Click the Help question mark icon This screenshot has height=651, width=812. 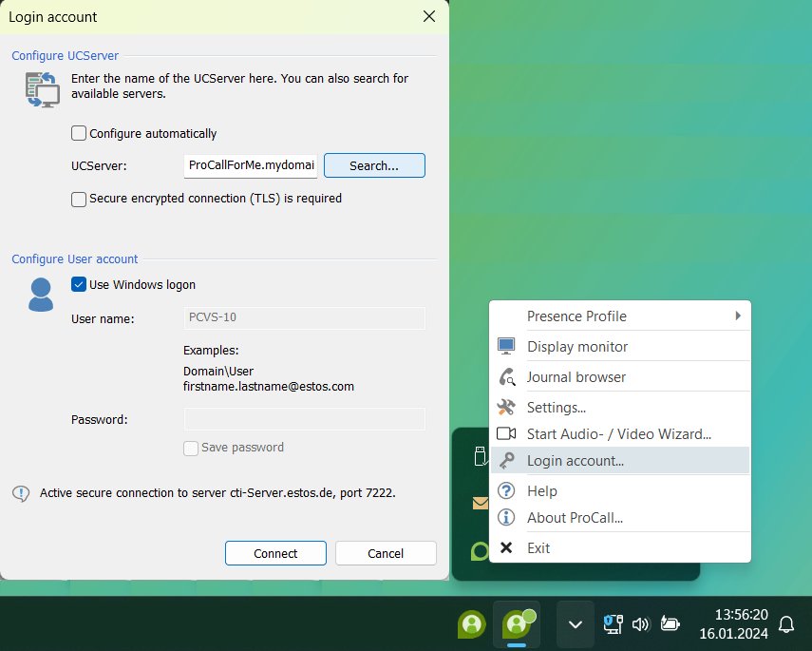click(x=506, y=491)
